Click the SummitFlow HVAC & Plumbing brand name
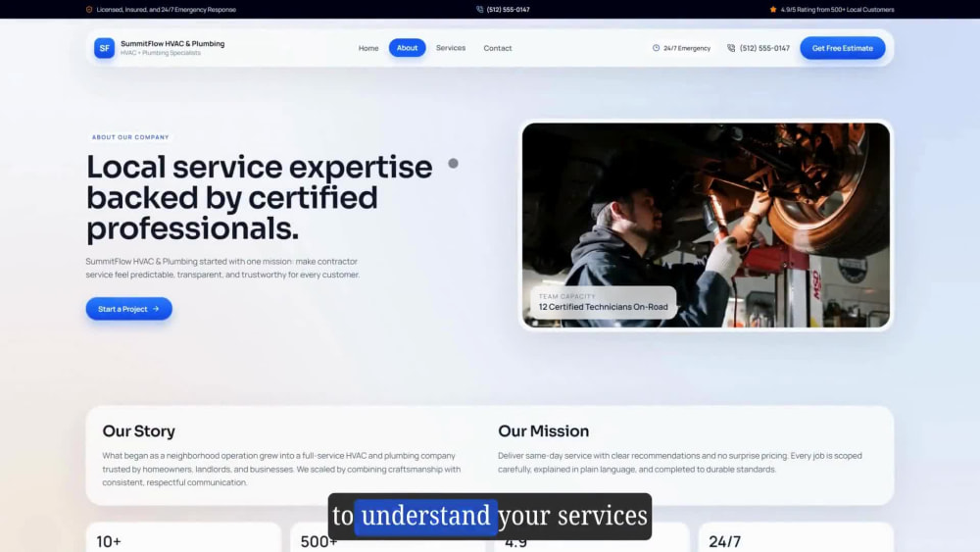This screenshot has width=980, height=552. click(x=172, y=44)
